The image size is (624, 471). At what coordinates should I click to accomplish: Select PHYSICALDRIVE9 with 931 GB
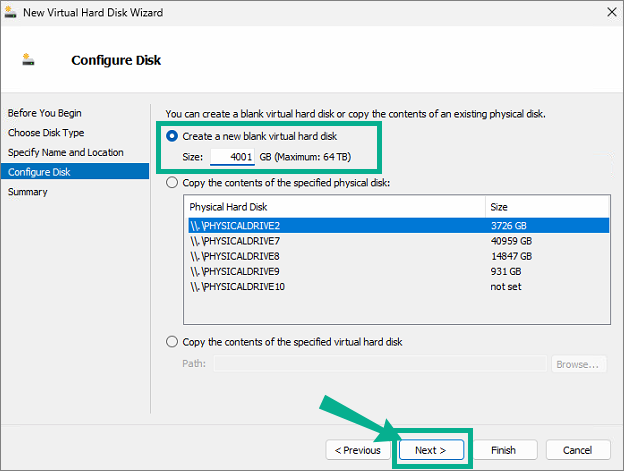coord(399,271)
